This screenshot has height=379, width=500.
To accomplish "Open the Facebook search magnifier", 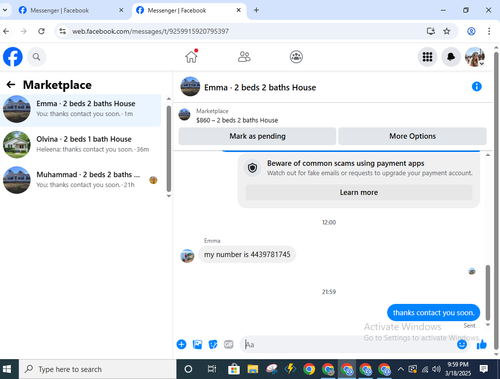I will [x=36, y=57].
